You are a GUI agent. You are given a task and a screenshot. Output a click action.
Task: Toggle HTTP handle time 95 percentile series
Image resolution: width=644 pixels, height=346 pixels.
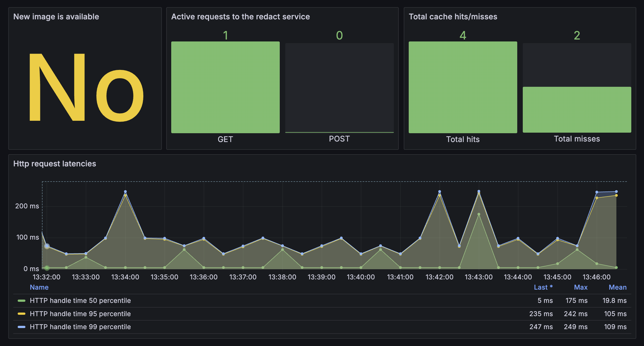tap(80, 314)
